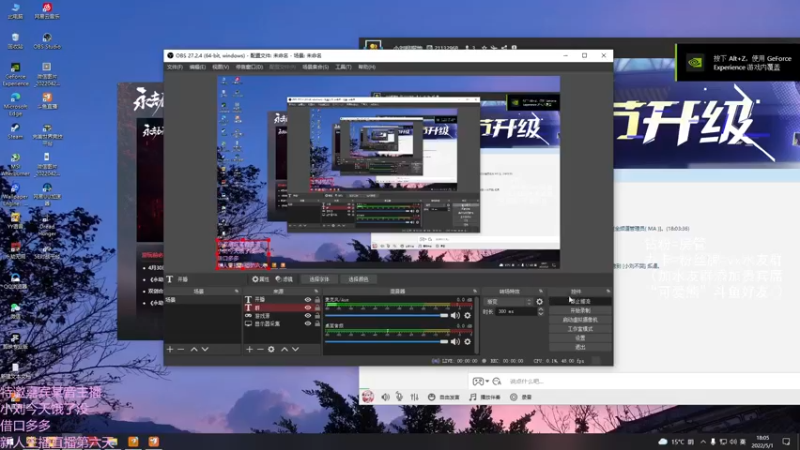Toggle 工作室模式 studio mode

coord(580,329)
